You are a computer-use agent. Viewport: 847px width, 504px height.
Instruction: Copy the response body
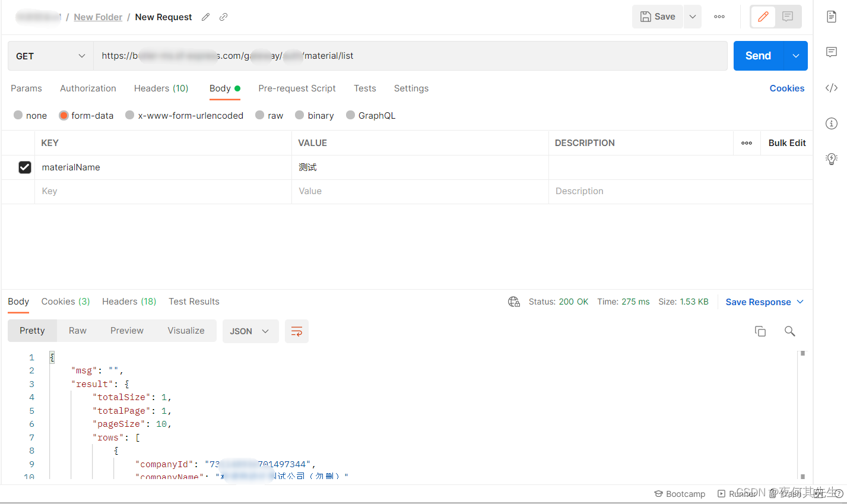tap(760, 331)
